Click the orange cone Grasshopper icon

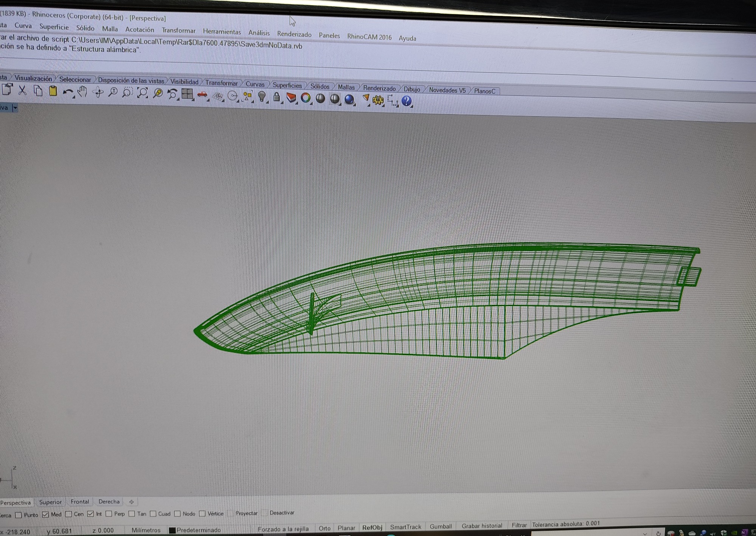pyautogui.click(x=366, y=99)
